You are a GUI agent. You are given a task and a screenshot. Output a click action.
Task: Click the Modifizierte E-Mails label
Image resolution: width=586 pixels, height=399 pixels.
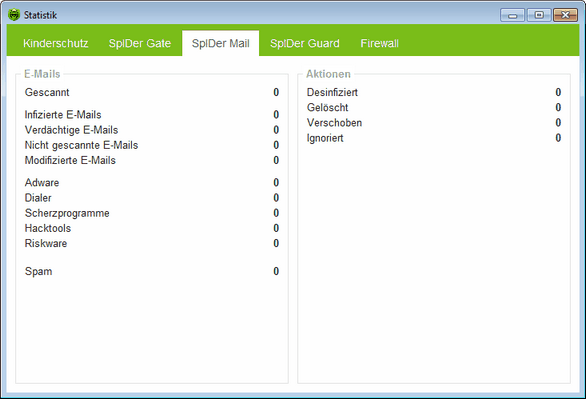(70, 160)
